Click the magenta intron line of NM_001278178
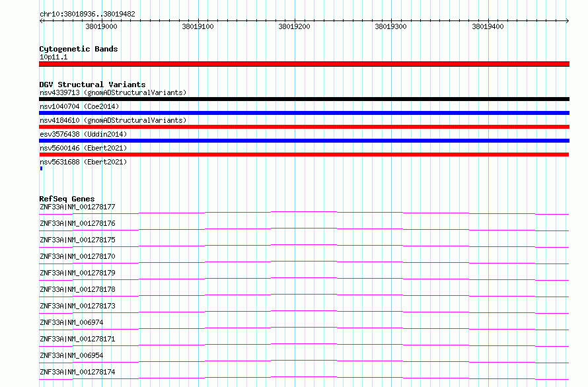Viewport: 588px width, 387px height. (x=304, y=295)
